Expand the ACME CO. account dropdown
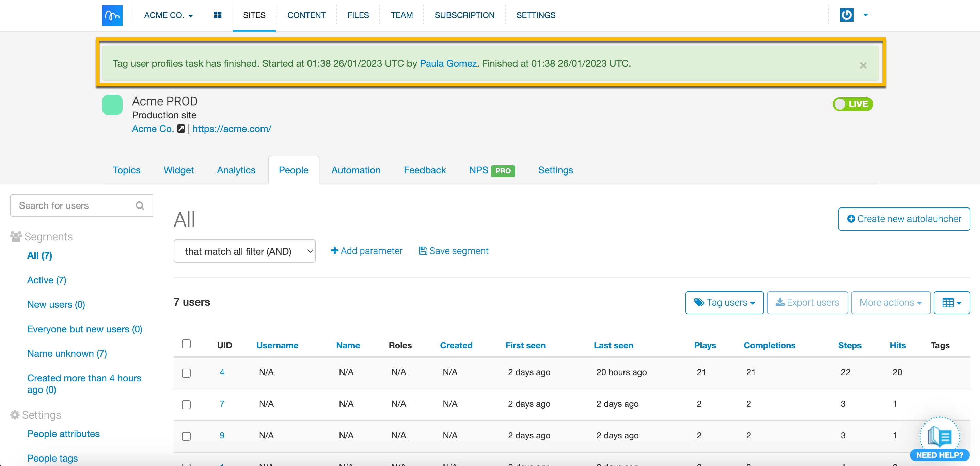This screenshot has width=980, height=466. pos(169,15)
